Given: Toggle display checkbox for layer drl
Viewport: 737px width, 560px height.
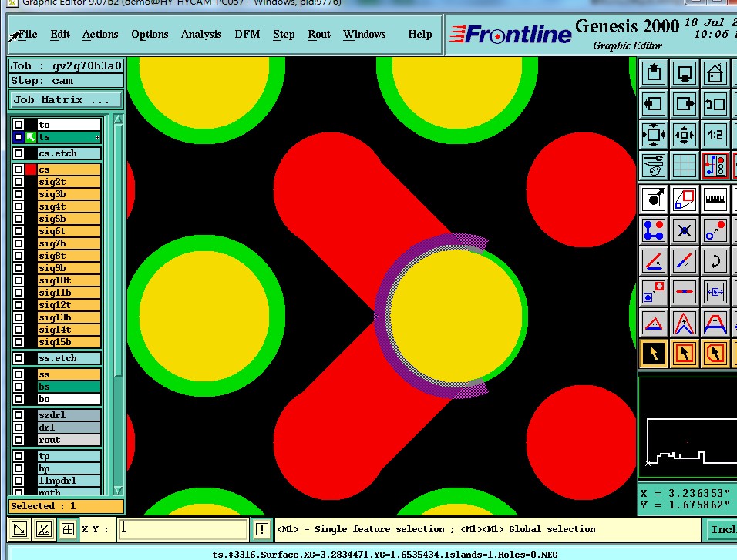Looking at the screenshot, I should 19,427.
